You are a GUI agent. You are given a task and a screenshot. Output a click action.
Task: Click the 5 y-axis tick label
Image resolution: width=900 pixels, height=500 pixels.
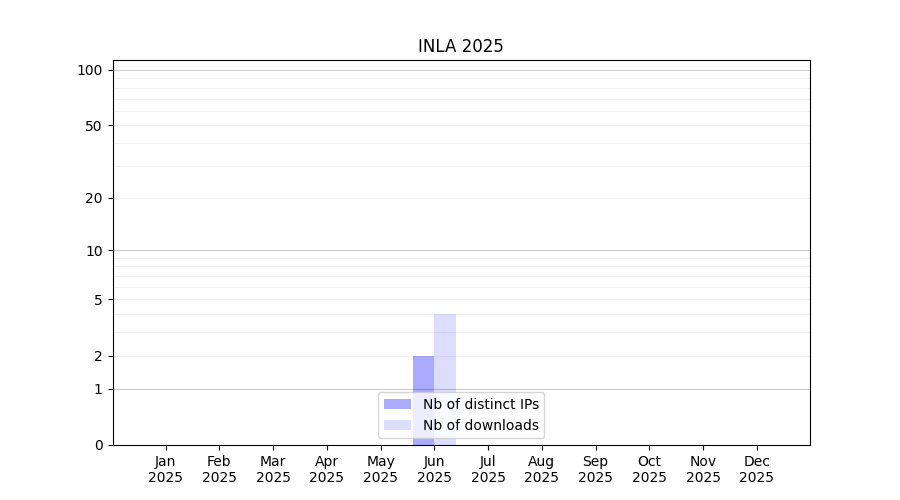click(98, 300)
